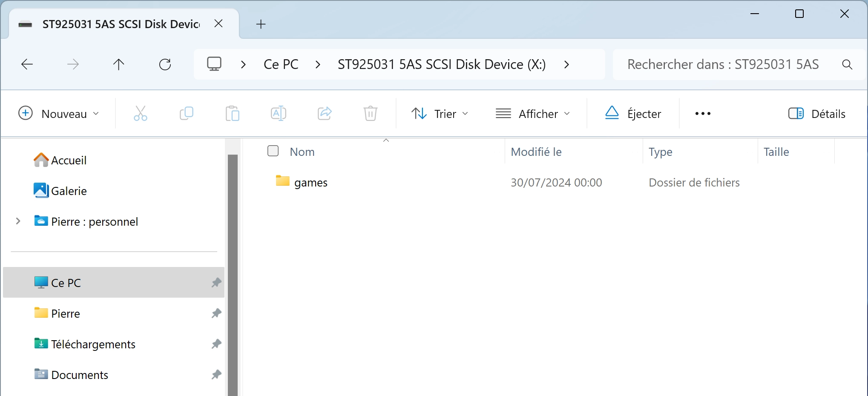Click the navigation pane vertical scrollbar
Image resolution: width=868 pixels, height=396 pixels.
[x=233, y=275]
